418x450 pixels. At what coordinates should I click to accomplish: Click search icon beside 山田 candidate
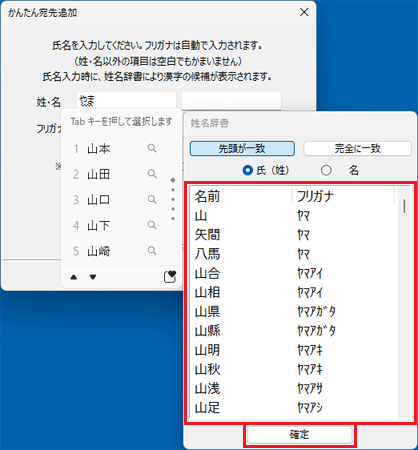(x=152, y=174)
